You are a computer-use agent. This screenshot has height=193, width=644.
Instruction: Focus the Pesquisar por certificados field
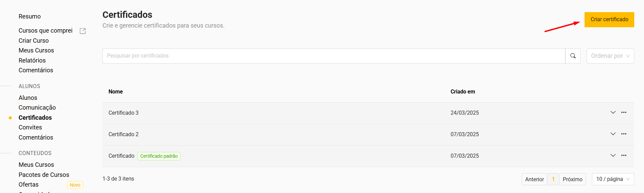tap(334, 56)
